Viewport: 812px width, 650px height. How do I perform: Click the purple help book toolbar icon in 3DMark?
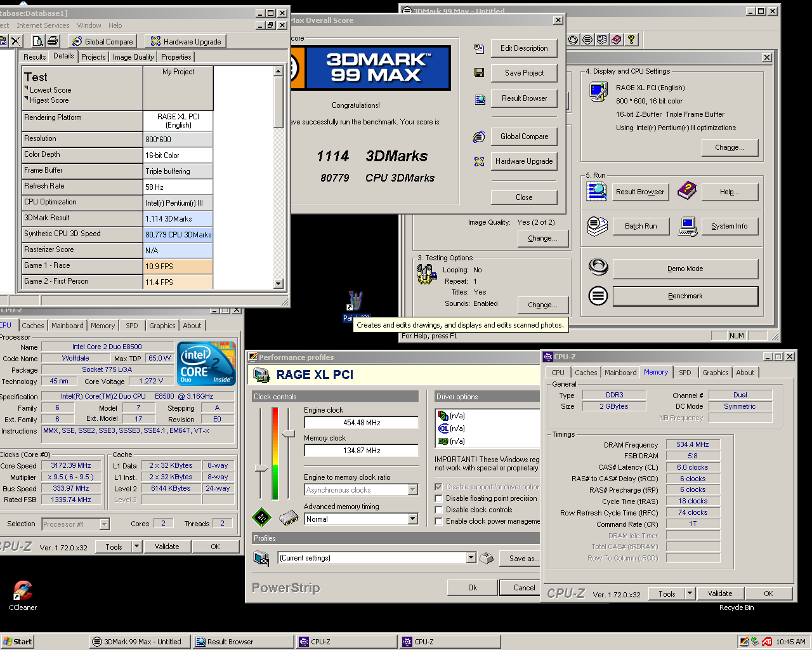617,39
